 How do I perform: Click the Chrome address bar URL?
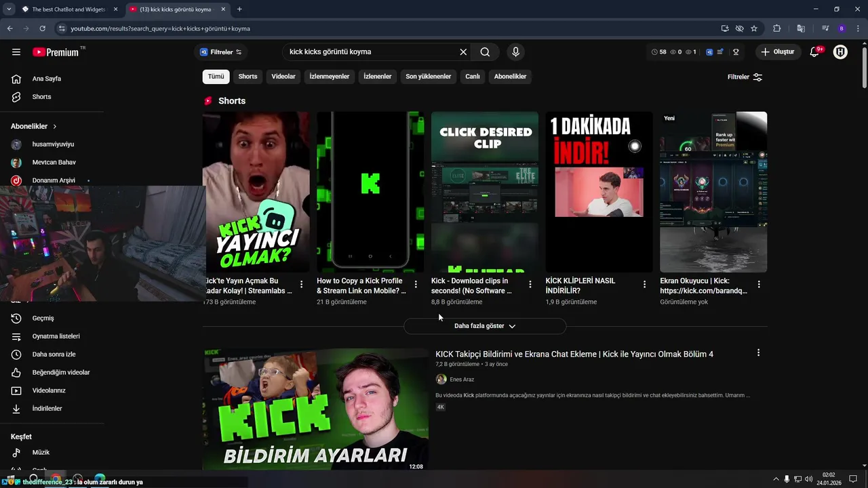coord(160,28)
